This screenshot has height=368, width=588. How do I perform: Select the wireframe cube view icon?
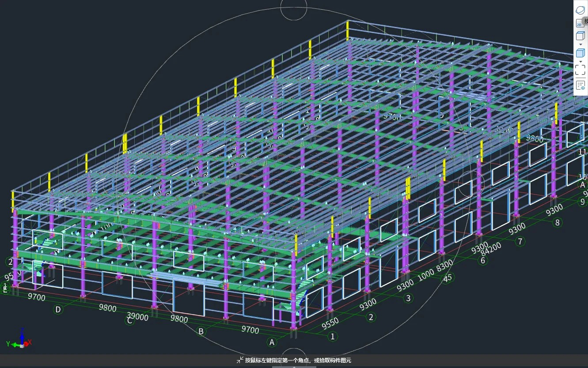click(580, 36)
